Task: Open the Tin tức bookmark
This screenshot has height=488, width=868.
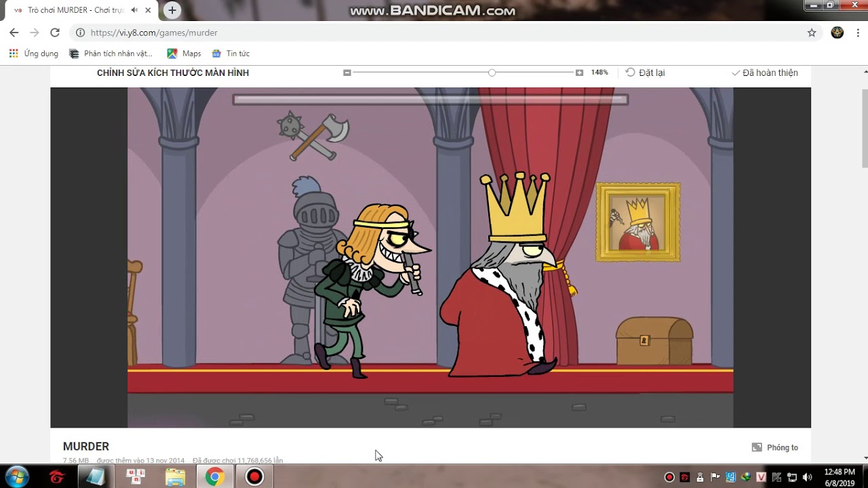Action: (x=231, y=54)
